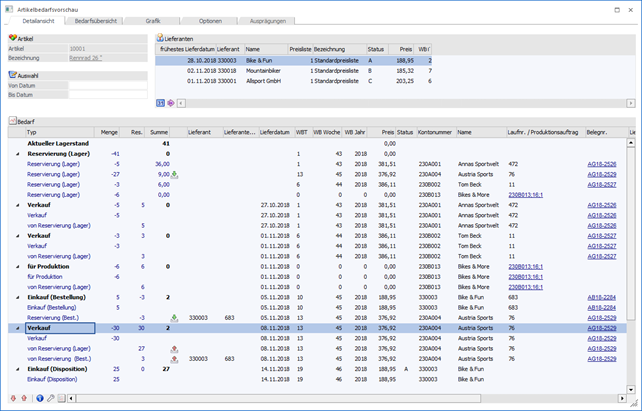Click the purple arrow icon below the Lieferanten table

[x=171, y=102]
